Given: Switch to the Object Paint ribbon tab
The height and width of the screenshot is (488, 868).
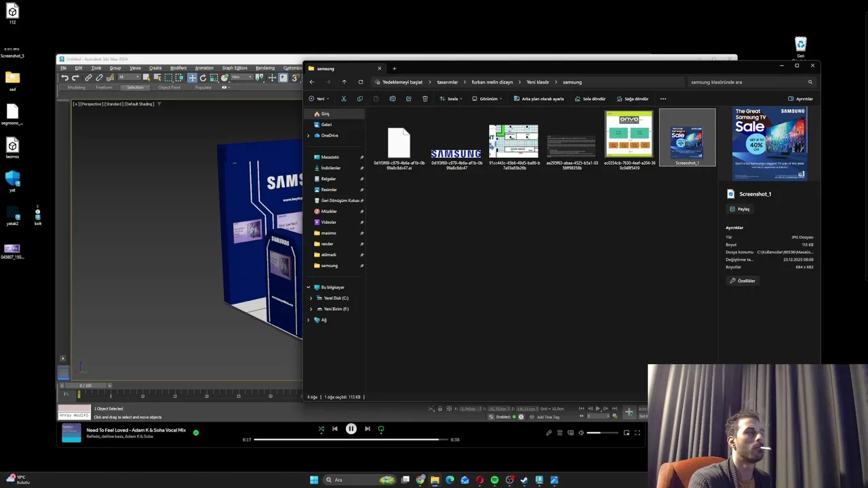Looking at the screenshot, I should point(169,87).
